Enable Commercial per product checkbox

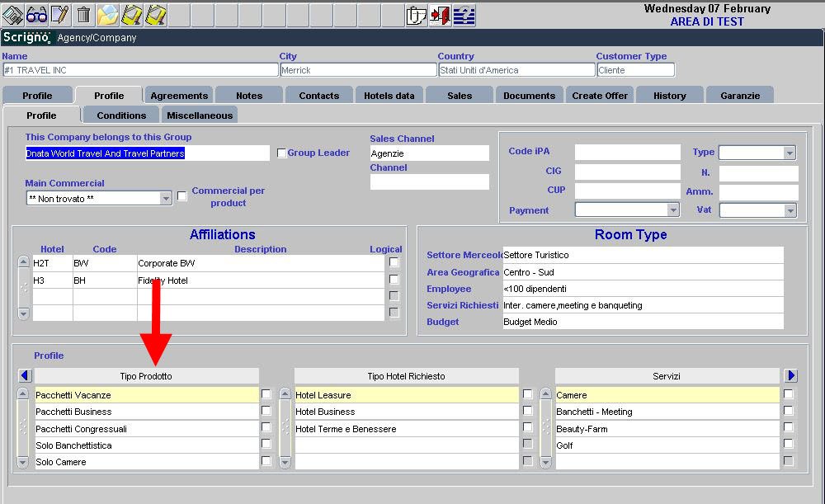pyautogui.click(x=182, y=196)
